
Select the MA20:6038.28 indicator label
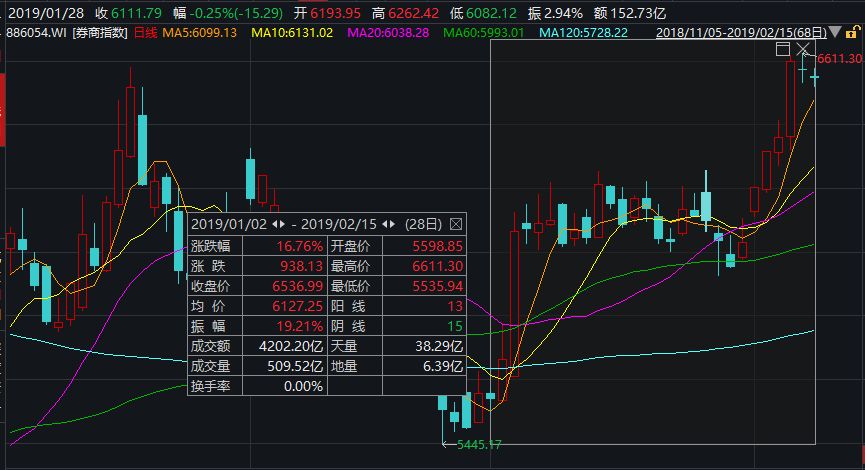[388, 33]
